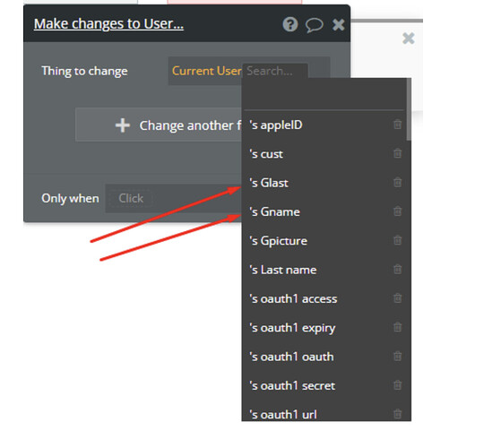Image resolution: width=484 pixels, height=448 pixels.
Task: Click trash icon beside 's Last name
Action: [398, 270]
